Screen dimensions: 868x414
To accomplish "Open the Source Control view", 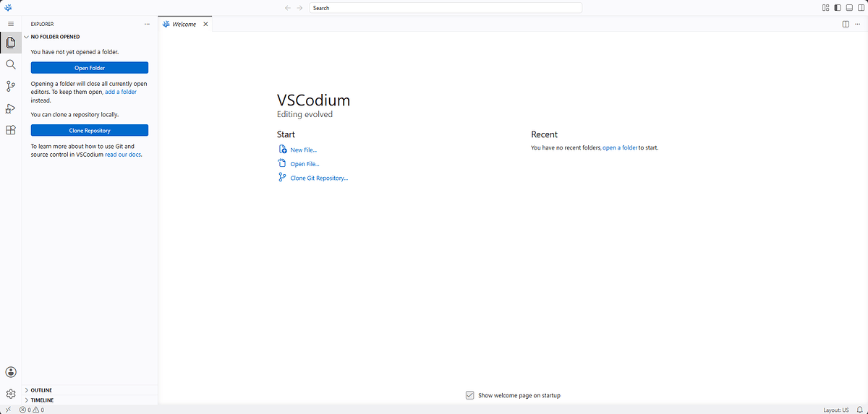I will click(10, 87).
